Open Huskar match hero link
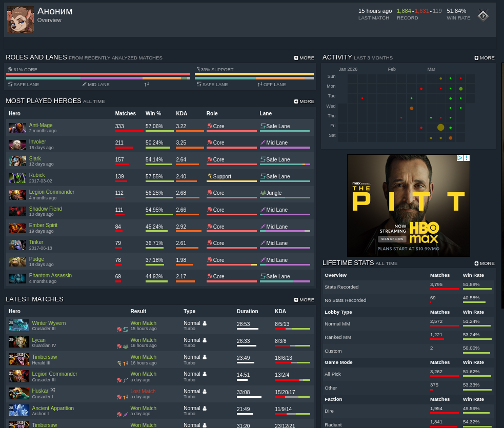This screenshot has height=428, width=504. (40, 391)
